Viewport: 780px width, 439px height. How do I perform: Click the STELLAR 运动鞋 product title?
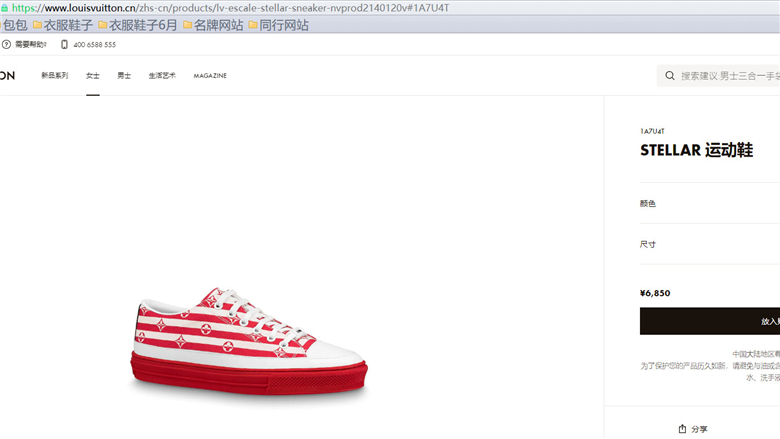click(696, 150)
